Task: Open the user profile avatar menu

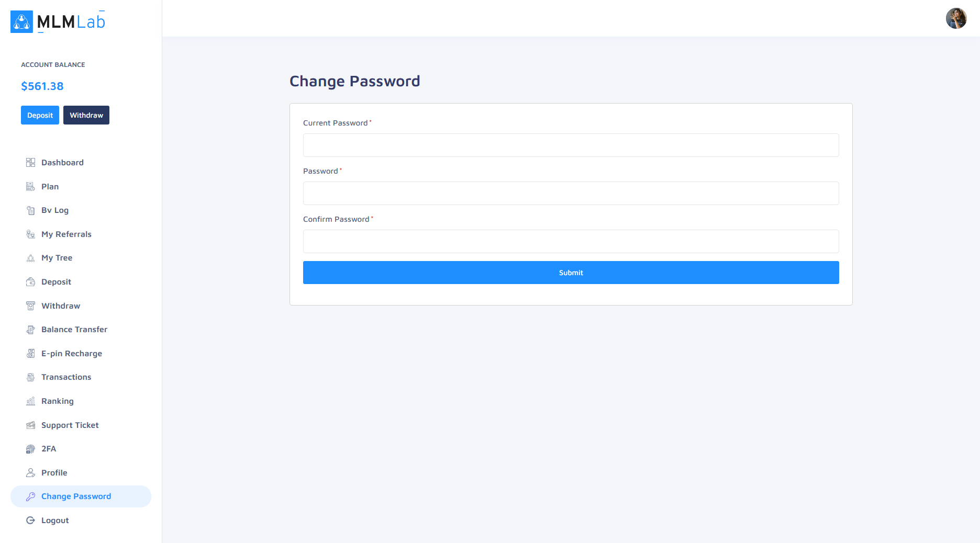Action: (x=956, y=18)
